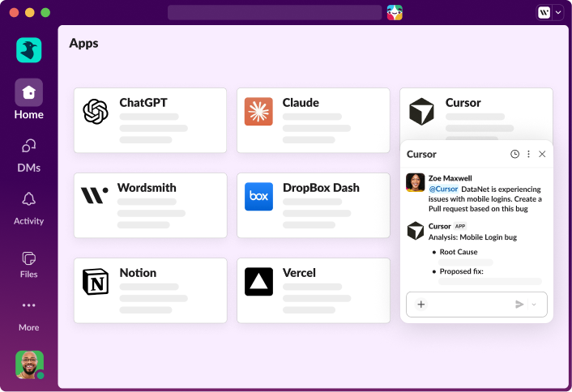Viewport: 572px width, 392px height.
Task: Click the send message arrow
Action: pos(519,304)
